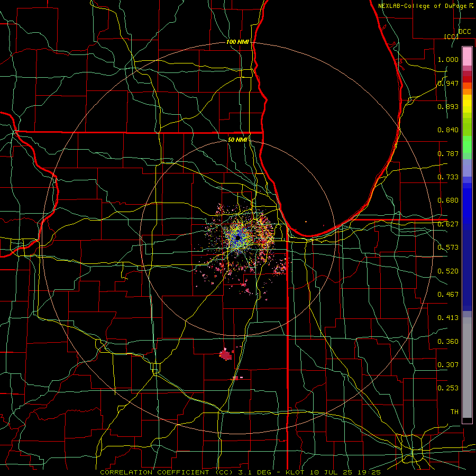
Task: Click the 19:25 timestamp
Action: click(x=370, y=472)
